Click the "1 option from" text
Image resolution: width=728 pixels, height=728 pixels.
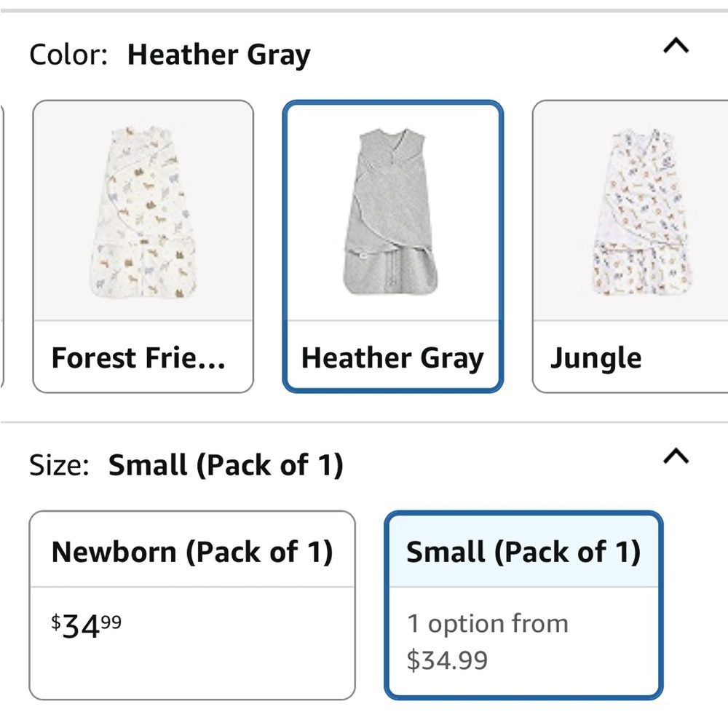coord(488,624)
